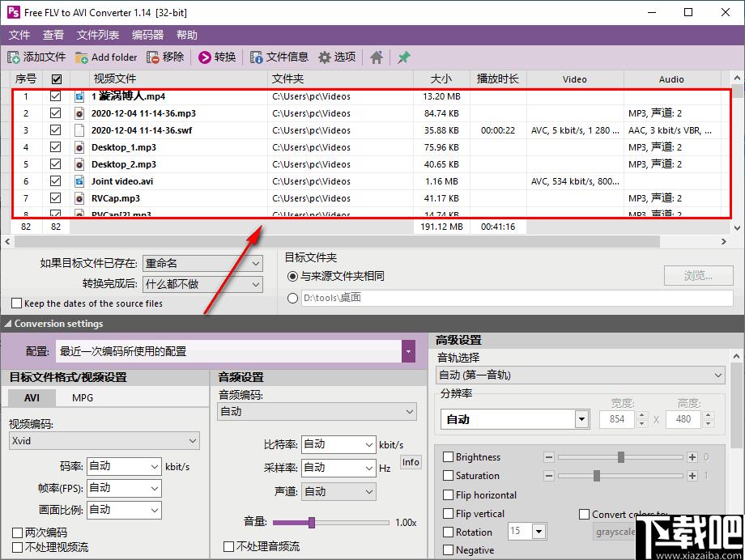Click the home icon in toolbar
Screen dimensions: 745x560
pos(377,57)
